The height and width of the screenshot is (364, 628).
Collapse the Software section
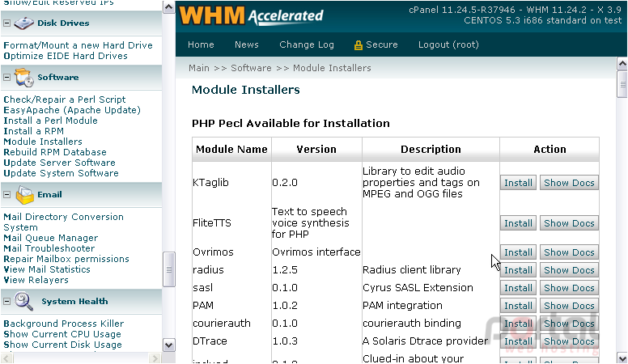[6, 78]
